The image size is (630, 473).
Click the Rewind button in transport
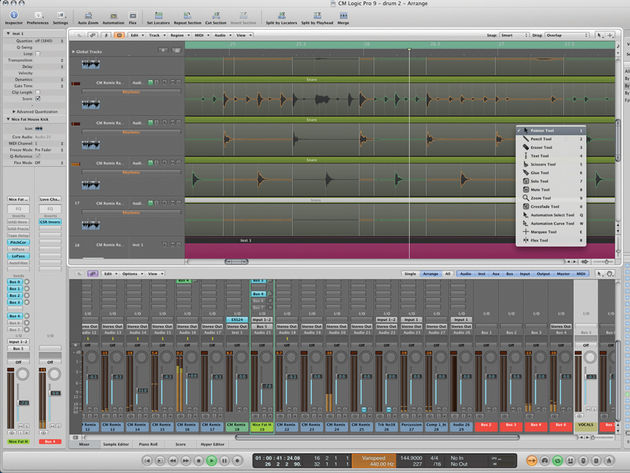tap(173, 461)
